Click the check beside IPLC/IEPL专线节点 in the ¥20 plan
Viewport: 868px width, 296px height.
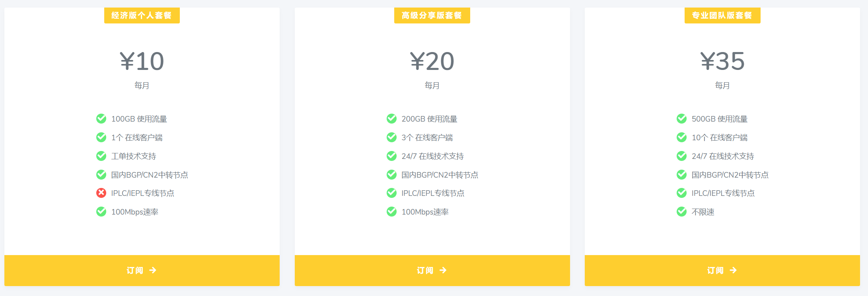(391, 193)
